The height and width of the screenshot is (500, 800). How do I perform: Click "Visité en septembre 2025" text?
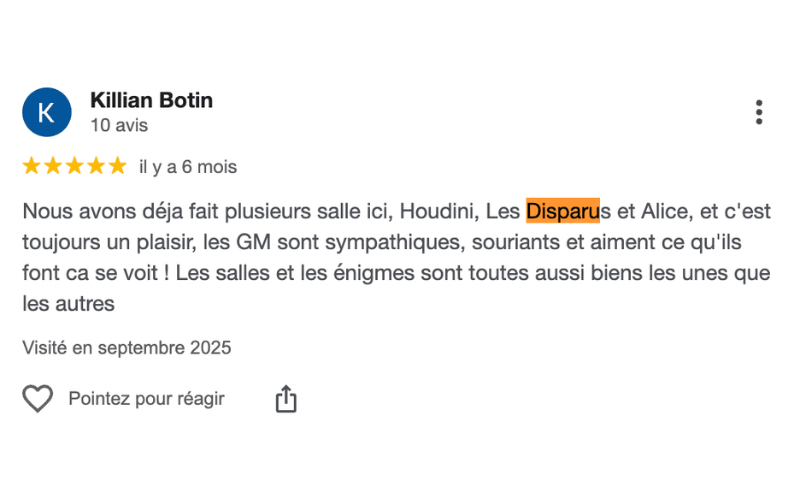coord(127,348)
